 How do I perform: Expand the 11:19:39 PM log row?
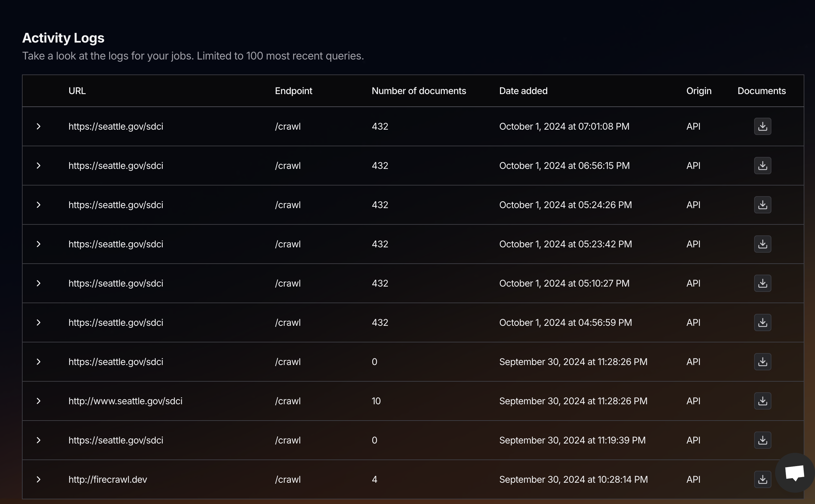click(39, 440)
